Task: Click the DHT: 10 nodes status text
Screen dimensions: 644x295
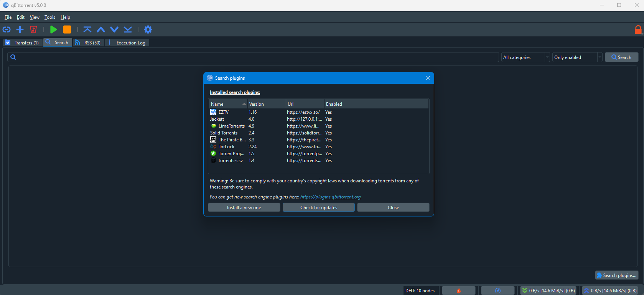Action: tap(420, 290)
